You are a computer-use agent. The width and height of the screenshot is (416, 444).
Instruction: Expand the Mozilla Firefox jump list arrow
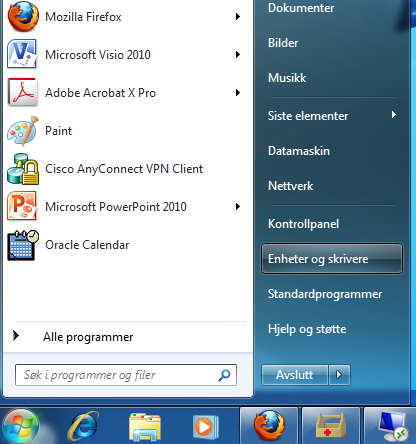tap(238, 17)
